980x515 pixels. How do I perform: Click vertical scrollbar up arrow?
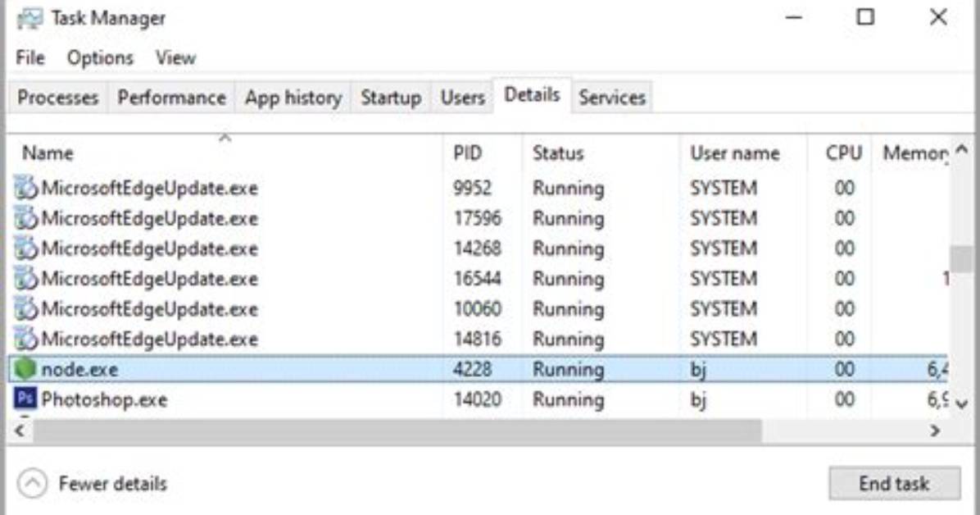(x=962, y=149)
